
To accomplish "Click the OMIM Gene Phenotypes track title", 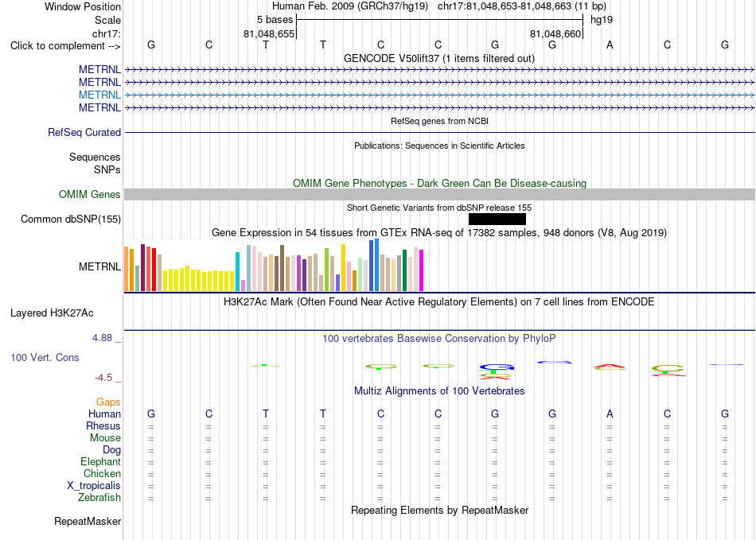I will [440, 183].
